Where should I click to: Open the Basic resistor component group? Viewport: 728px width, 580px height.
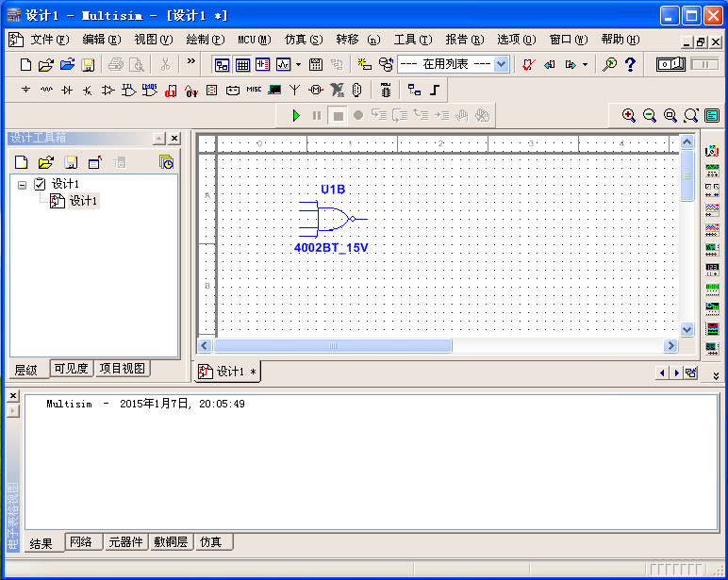pyautogui.click(x=46, y=90)
